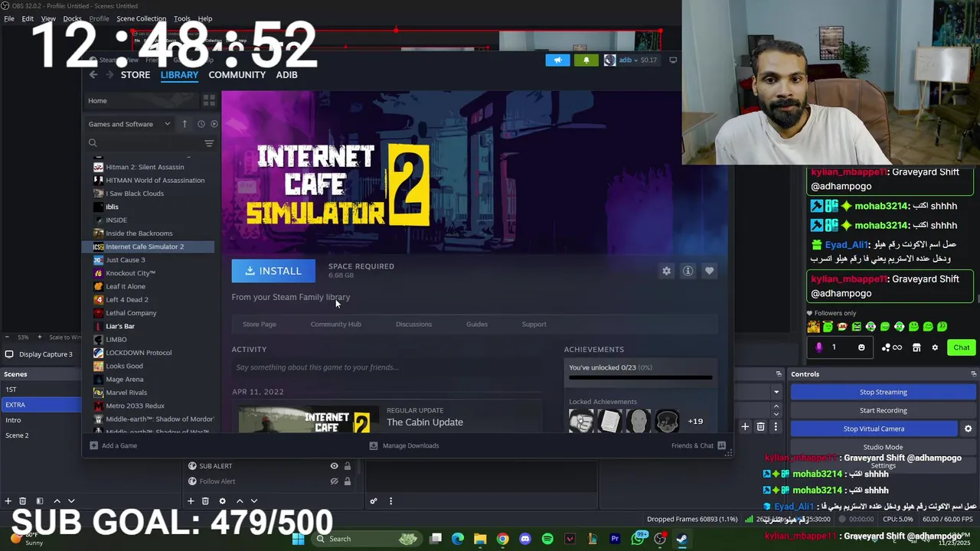This screenshot has width=980, height=551.
Task: Toggle lock on Follow Alert source
Action: (x=348, y=481)
